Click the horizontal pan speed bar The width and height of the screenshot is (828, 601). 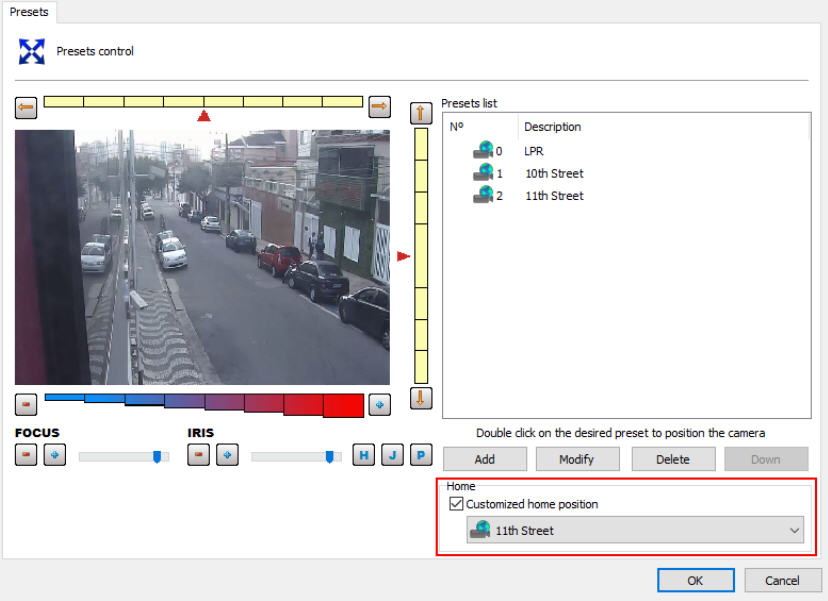(203, 101)
